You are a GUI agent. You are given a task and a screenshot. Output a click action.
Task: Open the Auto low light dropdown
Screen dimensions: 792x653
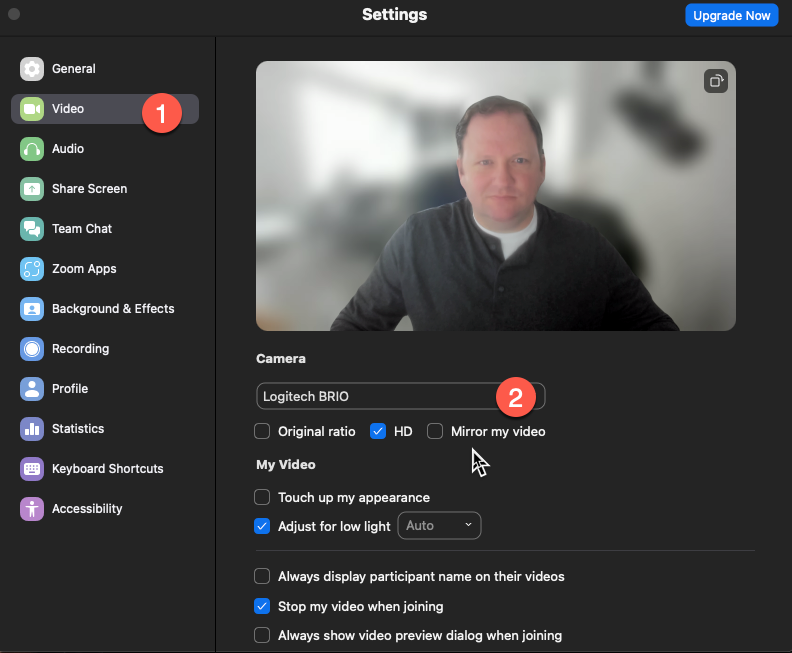click(x=439, y=526)
